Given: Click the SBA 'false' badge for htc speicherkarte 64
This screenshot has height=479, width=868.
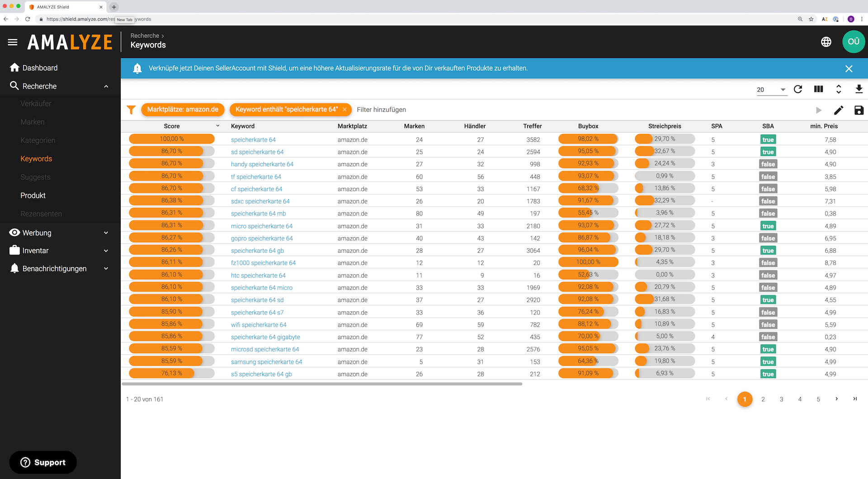Looking at the screenshot, I should click(x=768, y=275).
